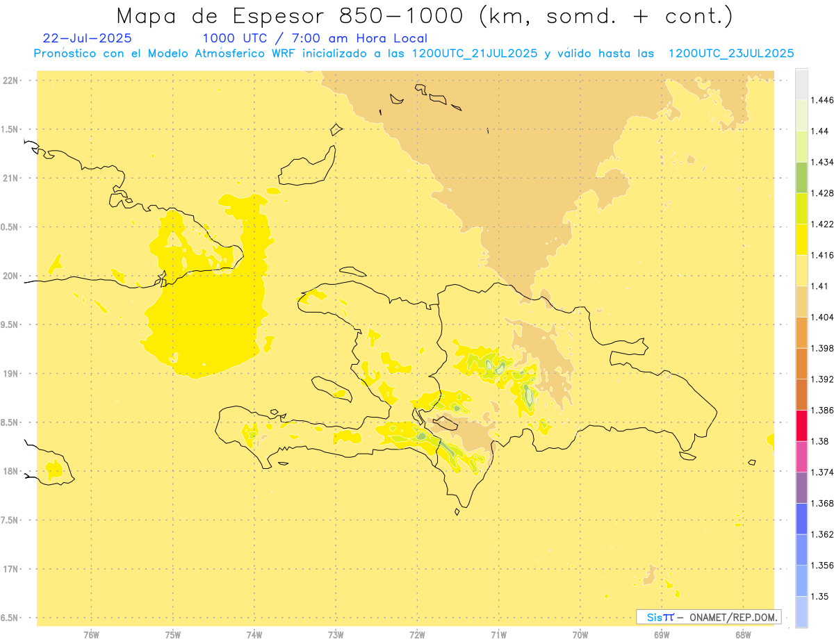Click the colorbar value 1.428
Image resolution: width=834 pixels, height=644 pixels.
[822, 193]
